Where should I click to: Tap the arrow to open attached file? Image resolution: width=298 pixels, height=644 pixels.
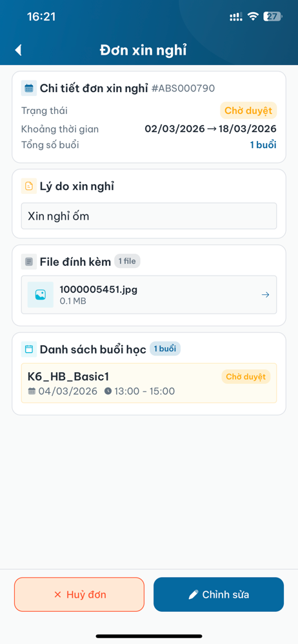point(266,294)
